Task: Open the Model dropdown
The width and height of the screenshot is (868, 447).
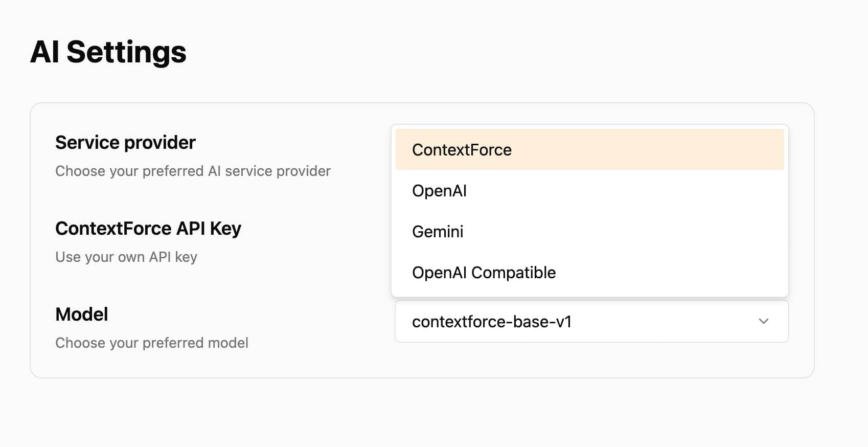Action: tap(591, 321)
